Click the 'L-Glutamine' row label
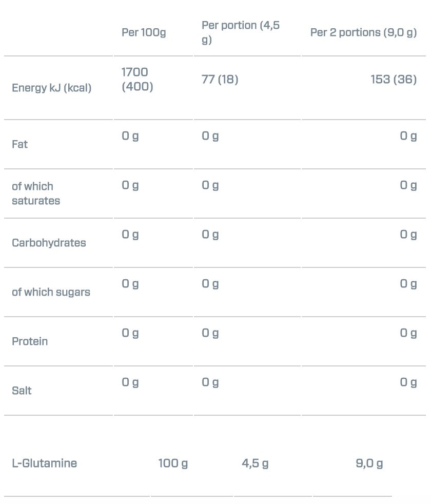The height and width of the screenshot is (504, 431). click(x=44, y=463)
